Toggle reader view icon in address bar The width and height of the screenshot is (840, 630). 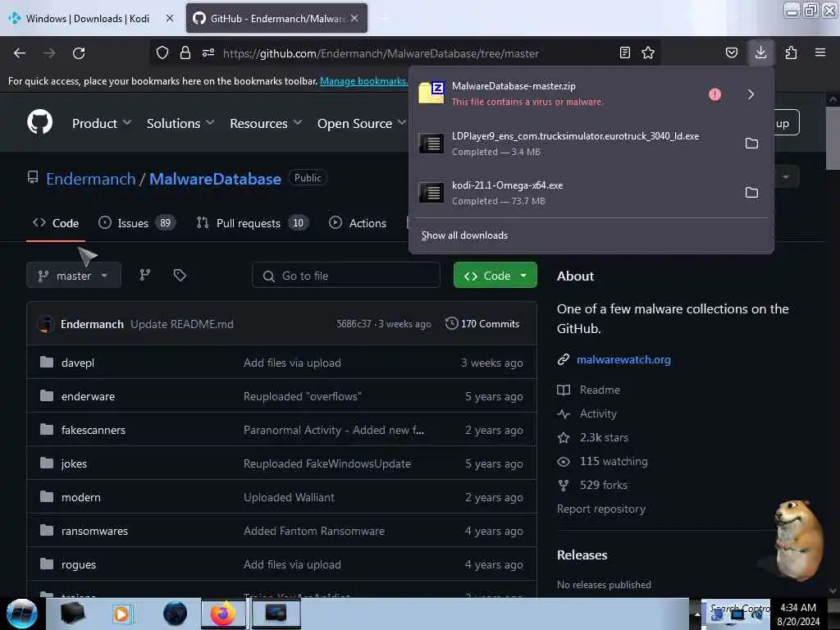click(x=624, y=52)
